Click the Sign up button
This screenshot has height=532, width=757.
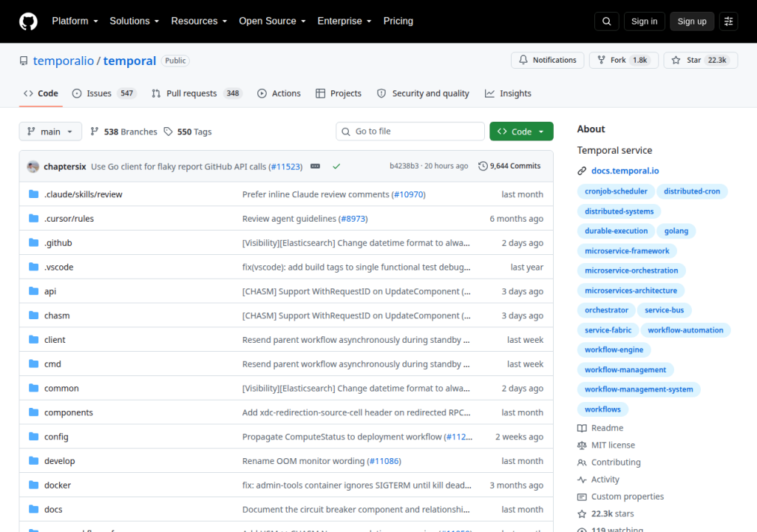tap(692, 21)
